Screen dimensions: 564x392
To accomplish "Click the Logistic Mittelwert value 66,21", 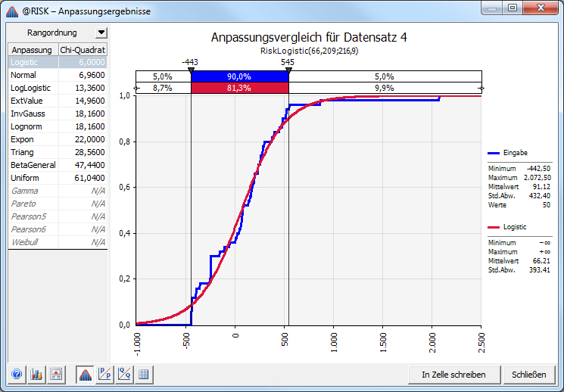I will pos(541,261).
